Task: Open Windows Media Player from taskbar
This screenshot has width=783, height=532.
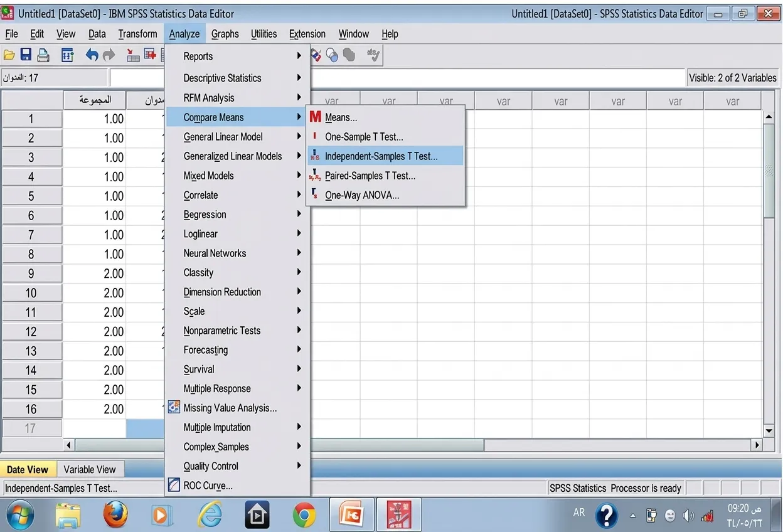Action: click(x=162, y=516)
